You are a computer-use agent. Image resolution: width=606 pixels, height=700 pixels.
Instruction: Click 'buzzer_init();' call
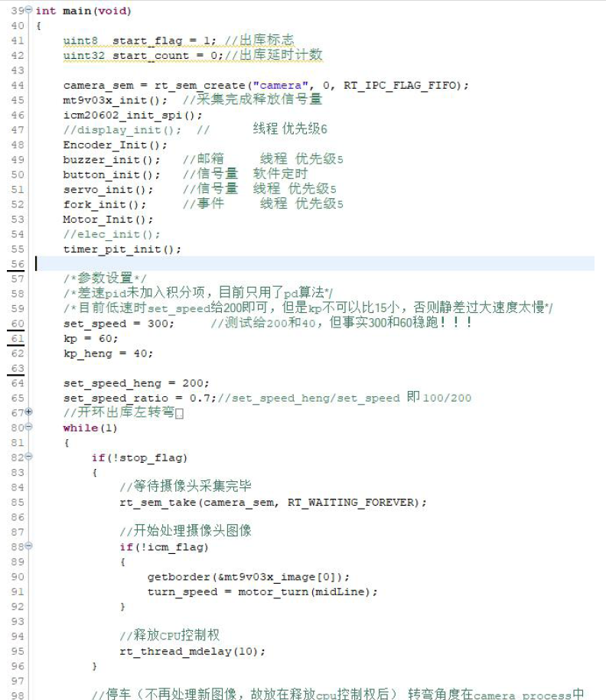[x=112, y=160]
